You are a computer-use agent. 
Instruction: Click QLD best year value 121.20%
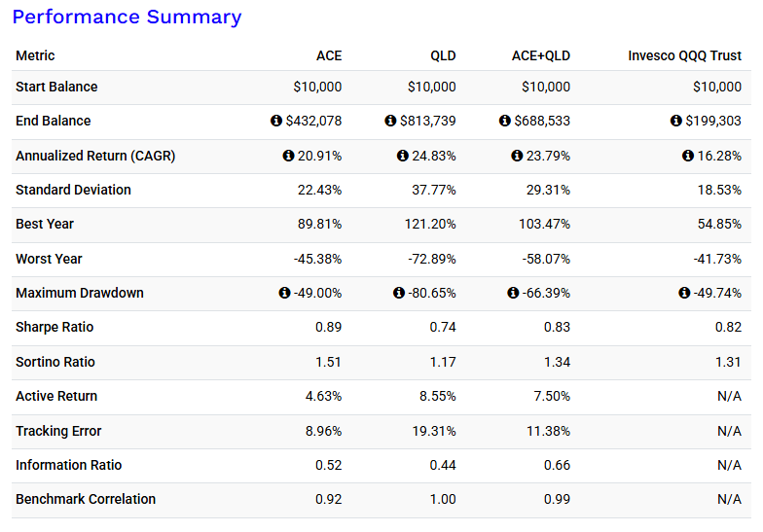(x=430, y=224)
